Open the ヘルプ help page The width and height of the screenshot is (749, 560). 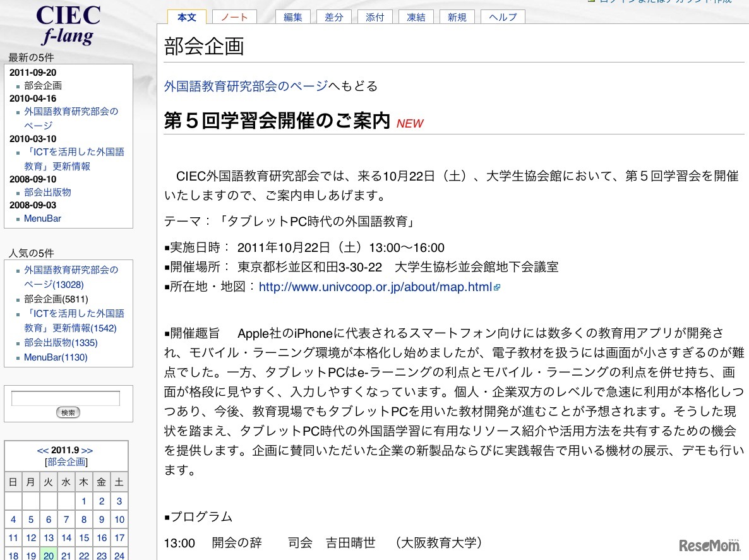click(x=502, y=18)
